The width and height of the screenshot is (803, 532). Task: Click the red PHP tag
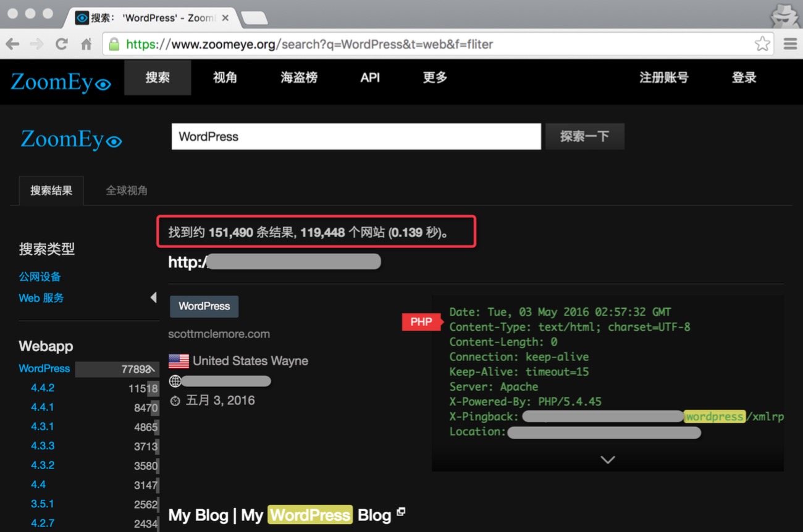[x=423, y=322]
